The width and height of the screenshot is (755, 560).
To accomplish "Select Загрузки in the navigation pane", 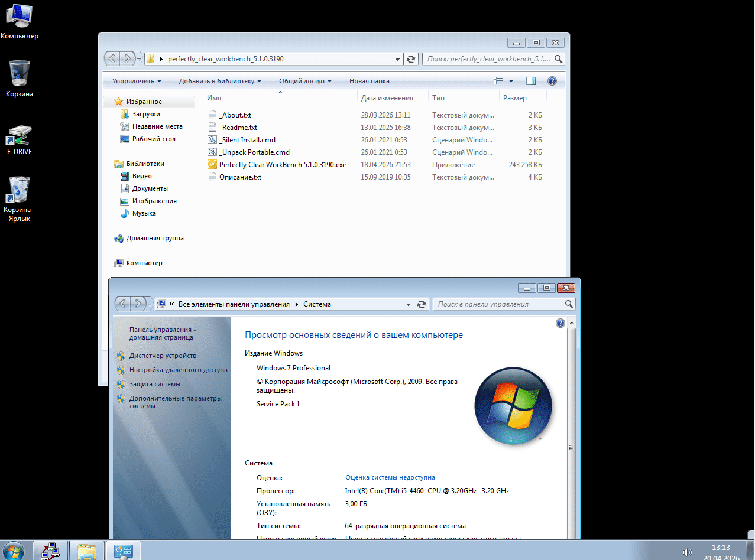I will pyautogui.click(x=146, y=114).
